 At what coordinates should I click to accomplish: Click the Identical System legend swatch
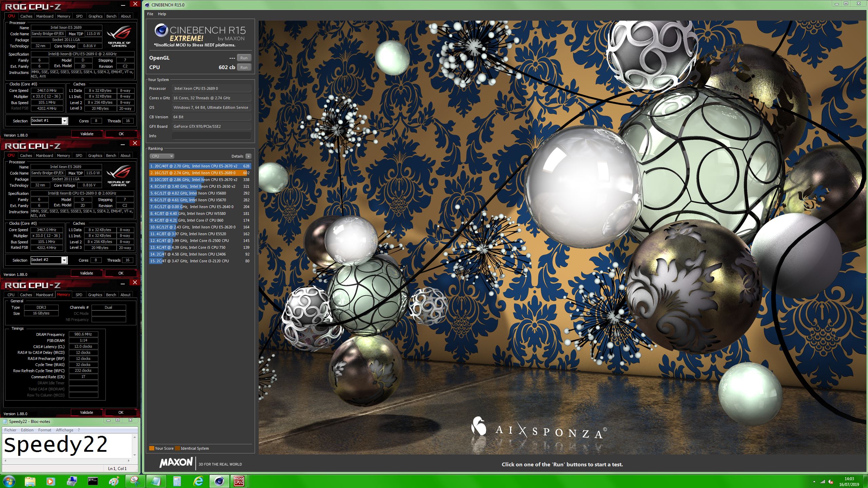177,448
